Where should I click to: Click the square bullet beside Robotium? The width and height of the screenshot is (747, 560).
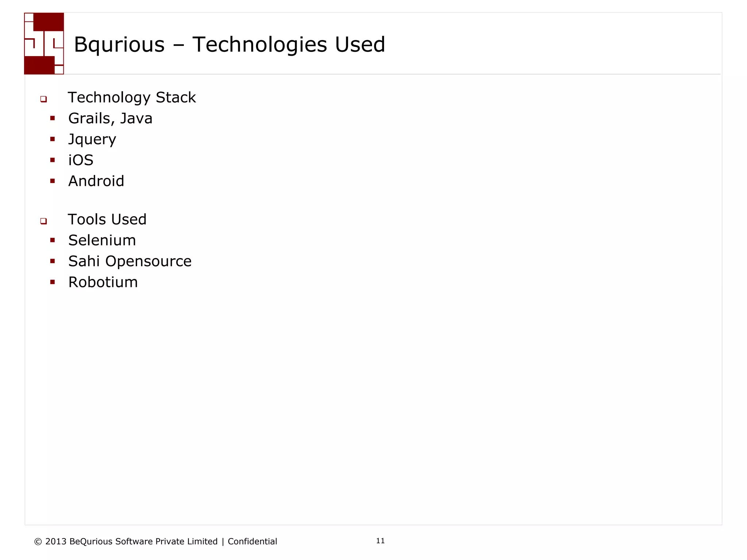coord(53,282)
